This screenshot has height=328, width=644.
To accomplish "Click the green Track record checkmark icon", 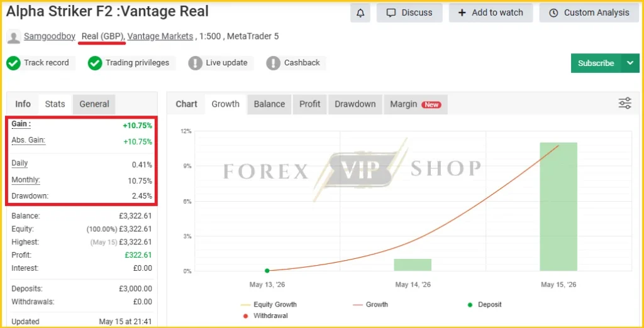I will 14,63.
